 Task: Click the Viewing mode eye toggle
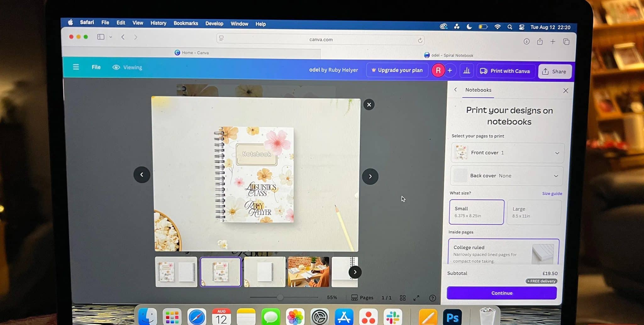127,67
